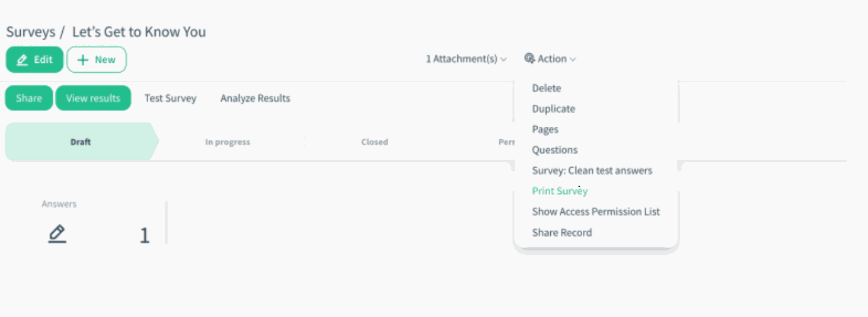This screenshot has height=317, width=868.
Task: Open Pages from the Action menu
Action: coord(545,129)
